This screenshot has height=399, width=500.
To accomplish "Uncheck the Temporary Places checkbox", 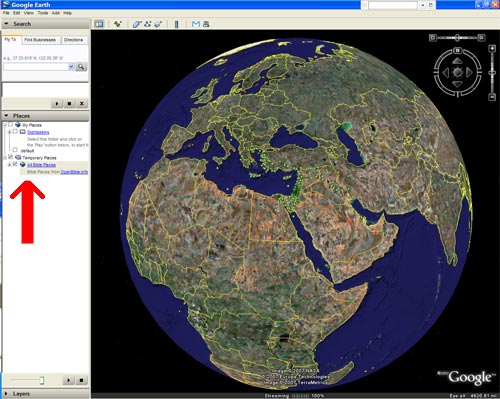I will pos(10,157).
